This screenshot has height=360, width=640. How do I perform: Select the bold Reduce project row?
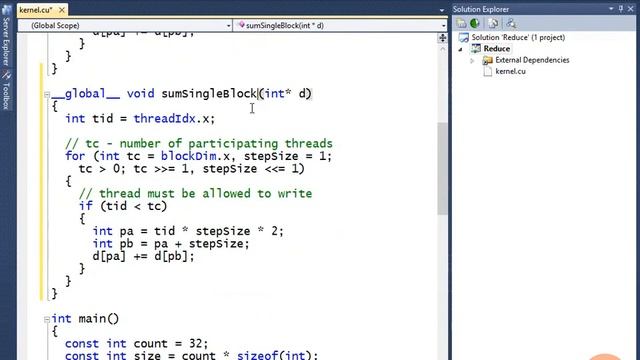(x=496, y=49)
